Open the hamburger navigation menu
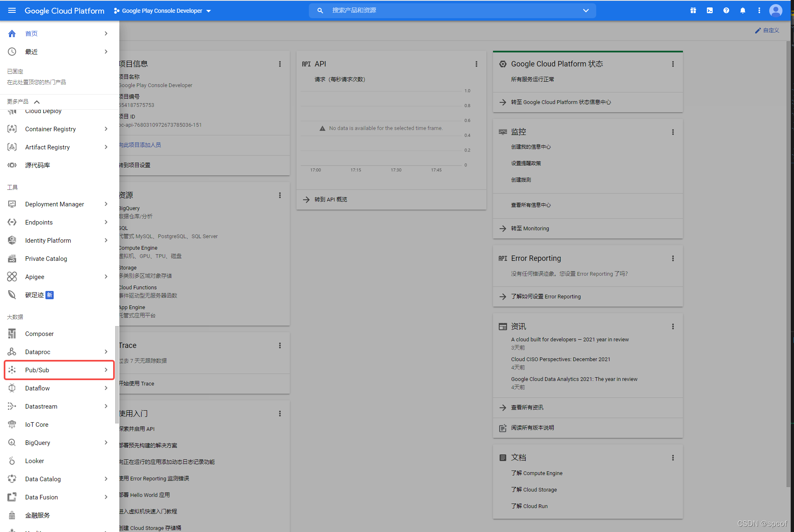 coord(12,10)
